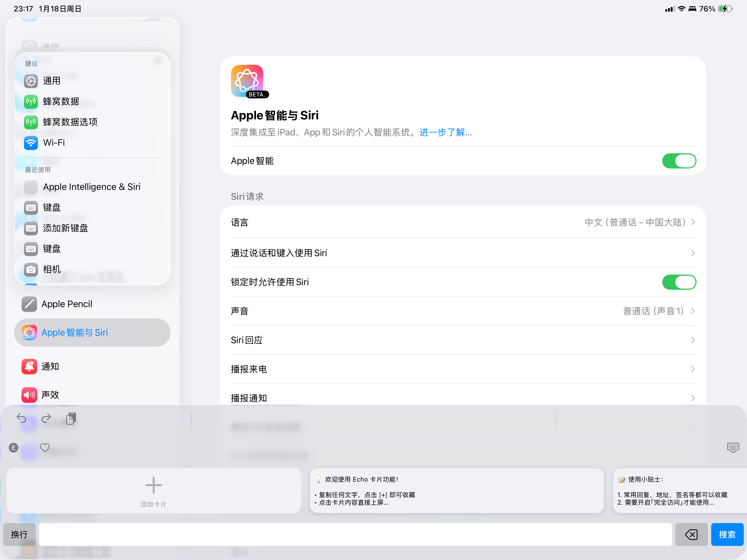Tap the clipboard paste icon
This screenshot has height=560, width=747.
71,419
